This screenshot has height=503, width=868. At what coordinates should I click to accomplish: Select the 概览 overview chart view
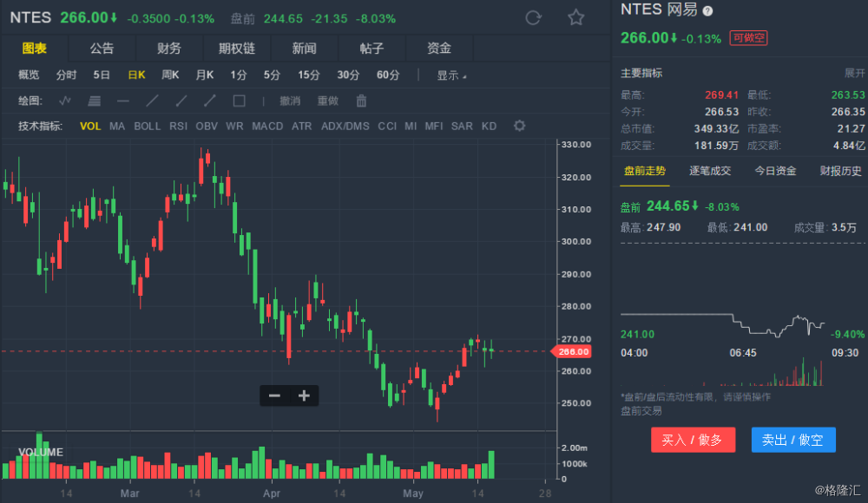pyautogui.click(x=29, y=75)
